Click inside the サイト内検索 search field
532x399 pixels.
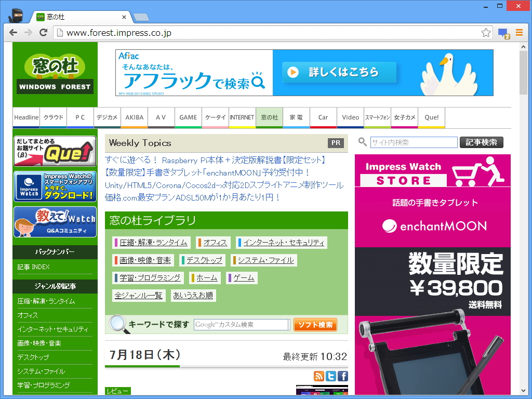click(413, 141)
